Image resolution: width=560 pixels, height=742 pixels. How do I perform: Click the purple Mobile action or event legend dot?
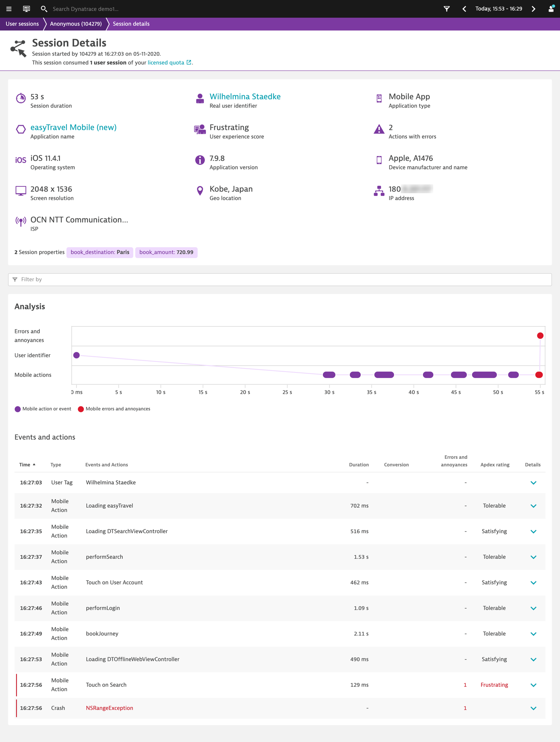18,409
